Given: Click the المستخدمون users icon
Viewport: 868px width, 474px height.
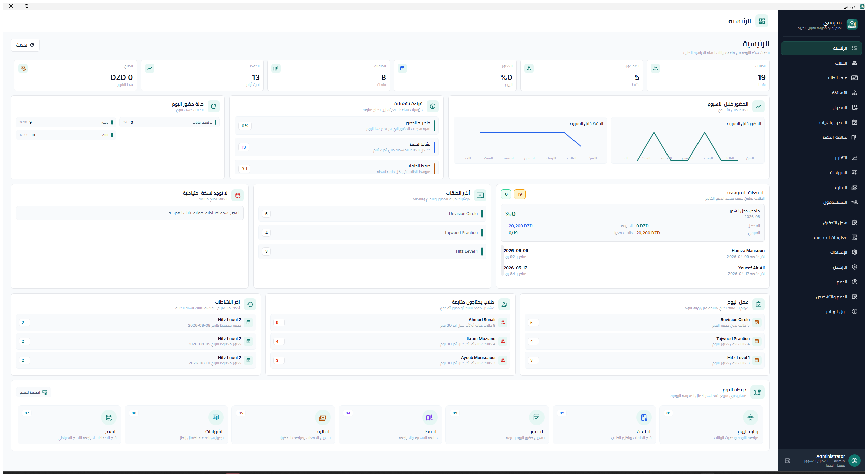Looking at the screenshot, I should pos(855,202).
